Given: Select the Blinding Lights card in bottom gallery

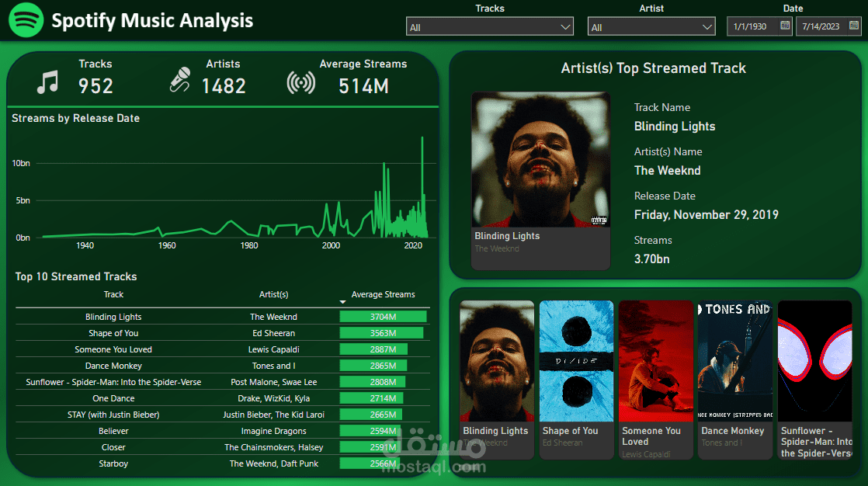Looking at the screenshot, I should (497, 380).
